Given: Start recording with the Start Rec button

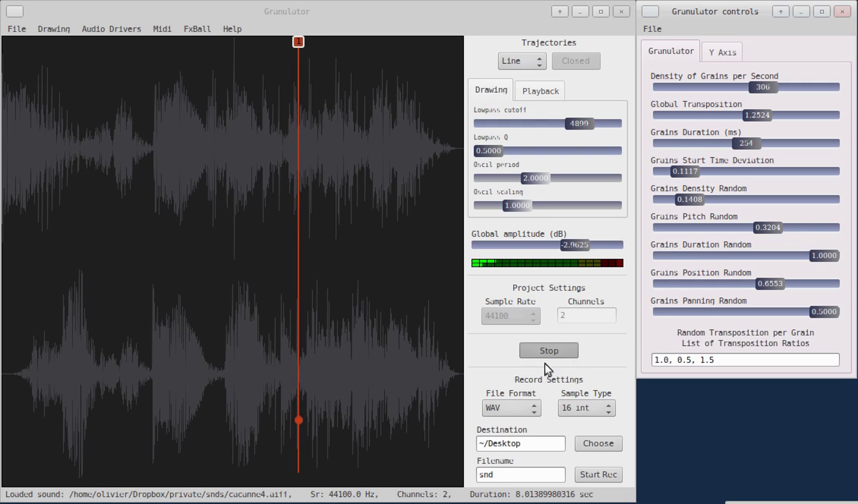Looking at the screenshot, I should [598, 474].
